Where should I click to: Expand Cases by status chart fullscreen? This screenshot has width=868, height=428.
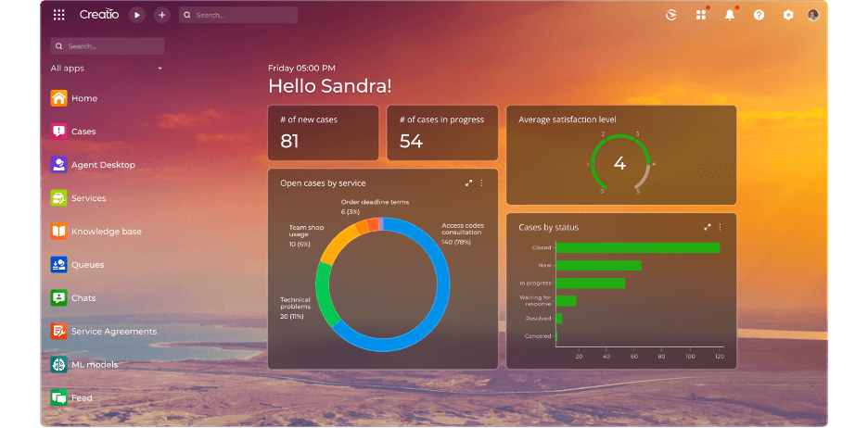[x=708, y=227]
